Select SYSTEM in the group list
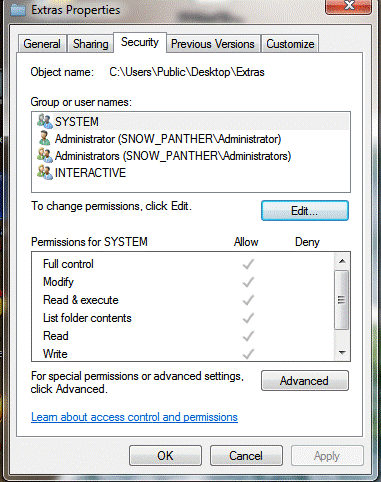 point(191,121)
